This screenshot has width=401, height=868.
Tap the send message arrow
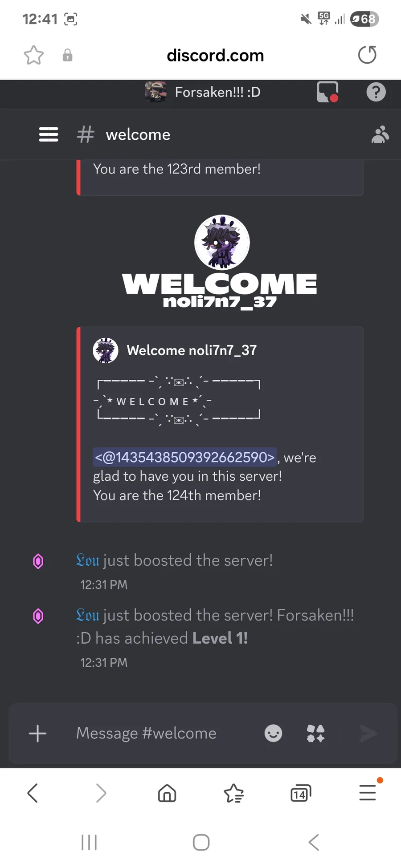tap(368, 733)
